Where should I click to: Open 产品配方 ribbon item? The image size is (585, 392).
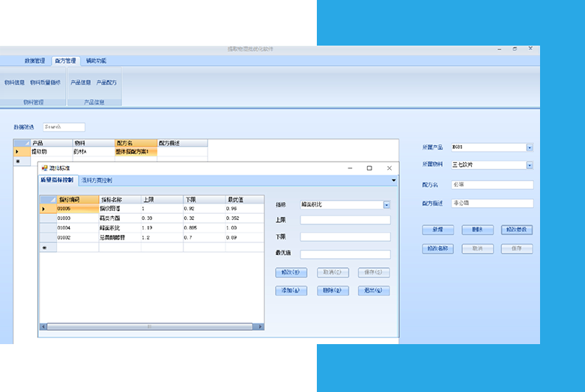tap(106, 82)
